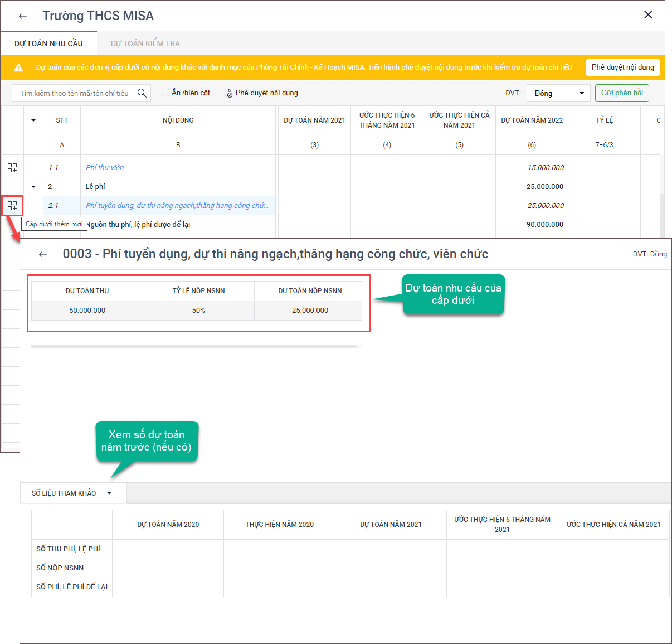Click add-detail icon in row 1.1
This screenshot has width=672, height=644.
[x=12, y=168]
